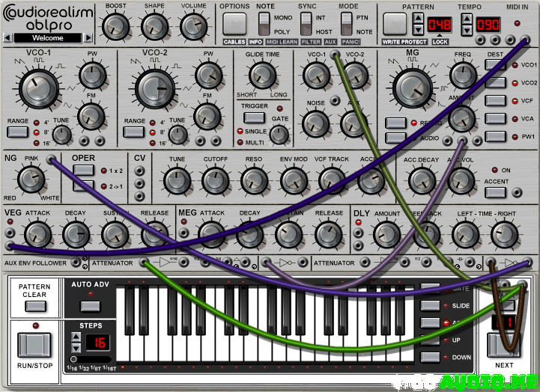The width and height of the screenshot is (540, 392).
Task: Click the mixer VCO-1 level knob
Action: [316, 76]
